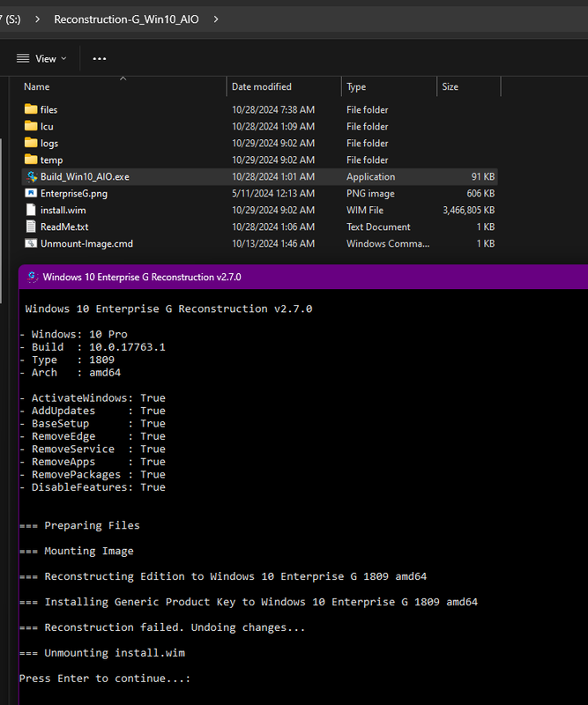The height and width of the screenshot is (705, 588).
Task: Click the 'DisableFeatures: True' console line
Action: point(93,487)
